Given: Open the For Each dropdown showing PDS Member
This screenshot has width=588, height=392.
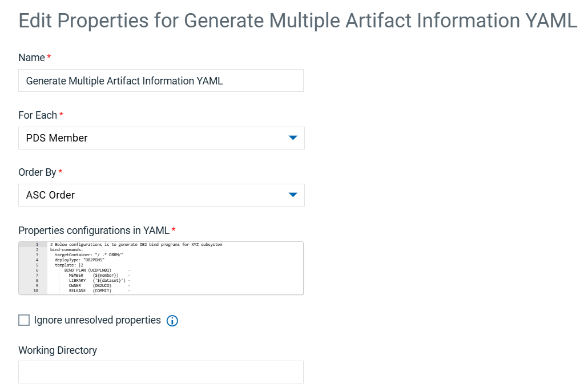Looking at the screenshot, I should click(x=161, y=138).
